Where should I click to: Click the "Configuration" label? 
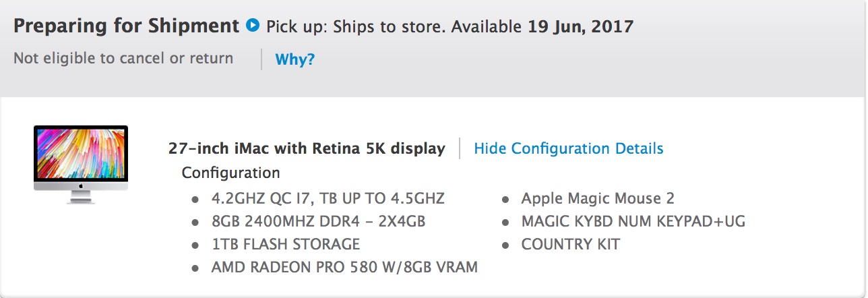point(230,173)
